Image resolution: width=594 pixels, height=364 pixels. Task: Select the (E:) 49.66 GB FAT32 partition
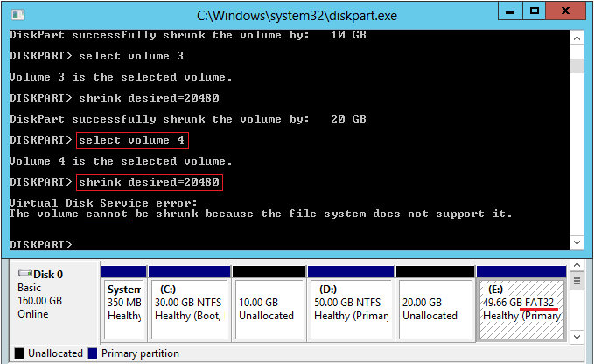click(x=521, y=302)
